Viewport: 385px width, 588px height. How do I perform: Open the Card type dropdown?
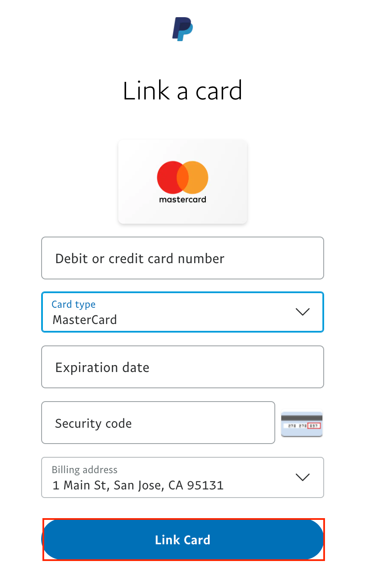point(183,312)
